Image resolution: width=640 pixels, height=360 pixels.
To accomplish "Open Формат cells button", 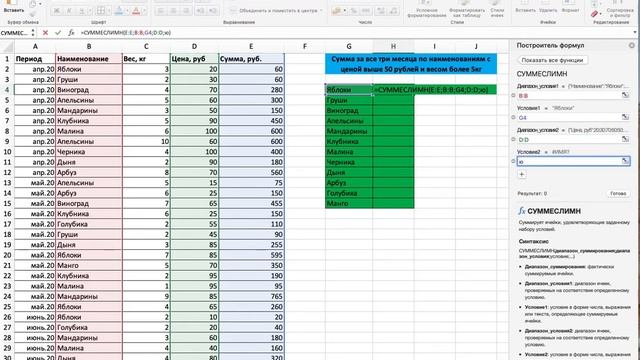I will (x=570, y=7).
